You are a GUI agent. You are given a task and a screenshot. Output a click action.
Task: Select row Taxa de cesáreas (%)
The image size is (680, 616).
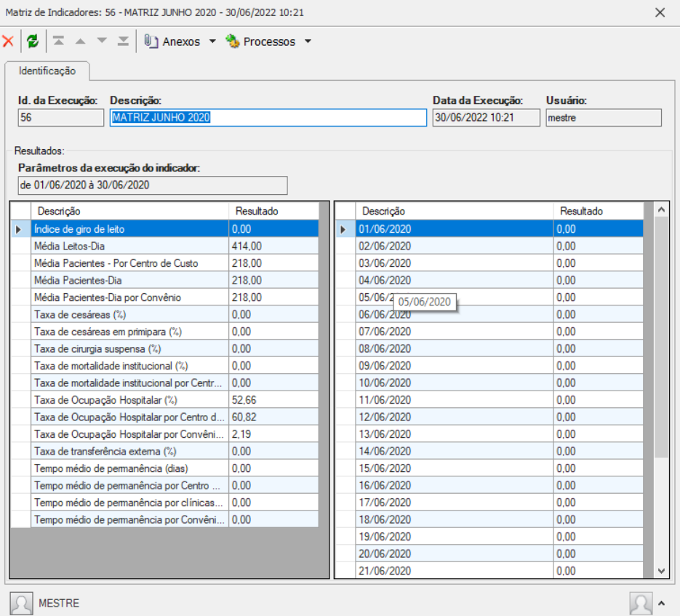click(x=165, y=314)
